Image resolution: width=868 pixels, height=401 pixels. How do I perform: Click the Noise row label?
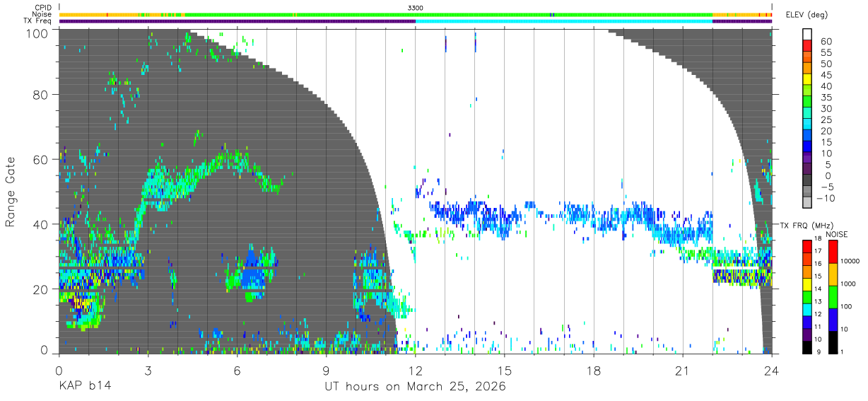pyautogui.click(x=43, y=14)
